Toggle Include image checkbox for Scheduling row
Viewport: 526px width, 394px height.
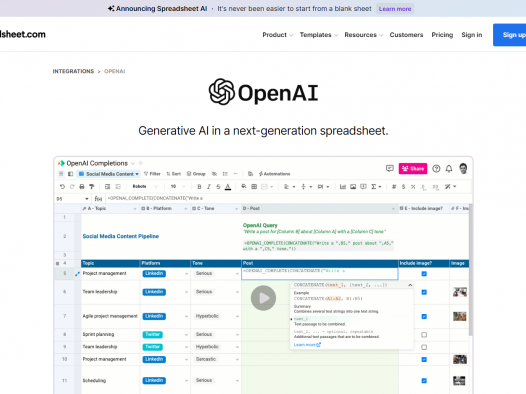point(424,381)
